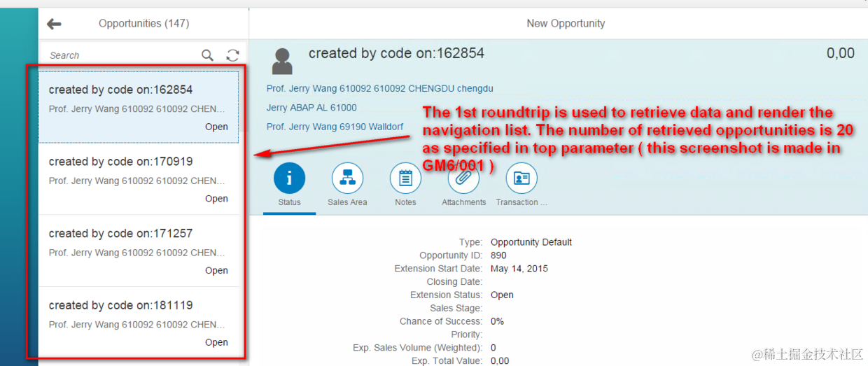Click the person avatar icon in header
Screen dimensions: 868x366
282,62
